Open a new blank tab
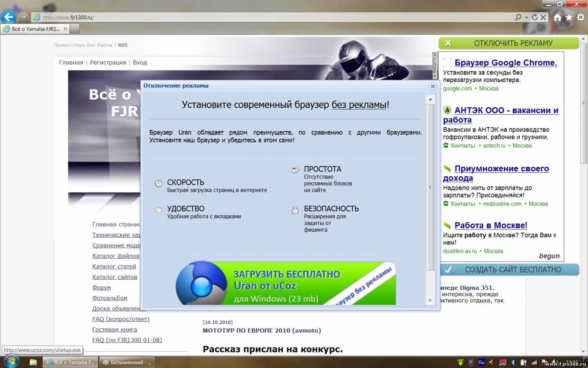 point(75,29)
